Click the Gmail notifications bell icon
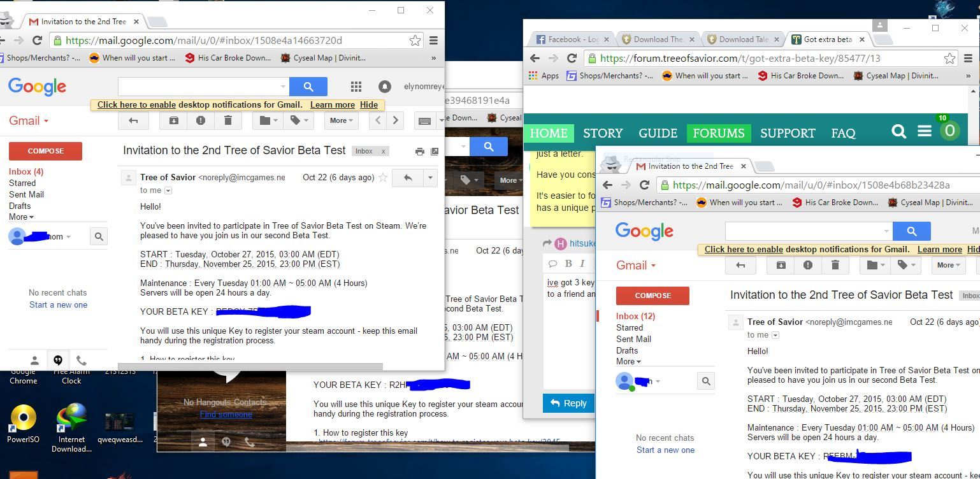The height and width of the screenshot is (479, 980). click(384, 87)
